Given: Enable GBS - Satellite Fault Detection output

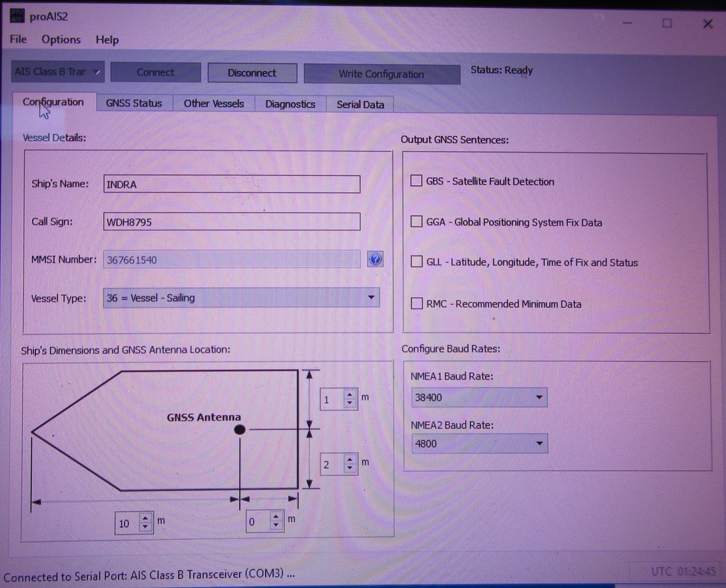Looking at the screenshot, I should (416, 181).
